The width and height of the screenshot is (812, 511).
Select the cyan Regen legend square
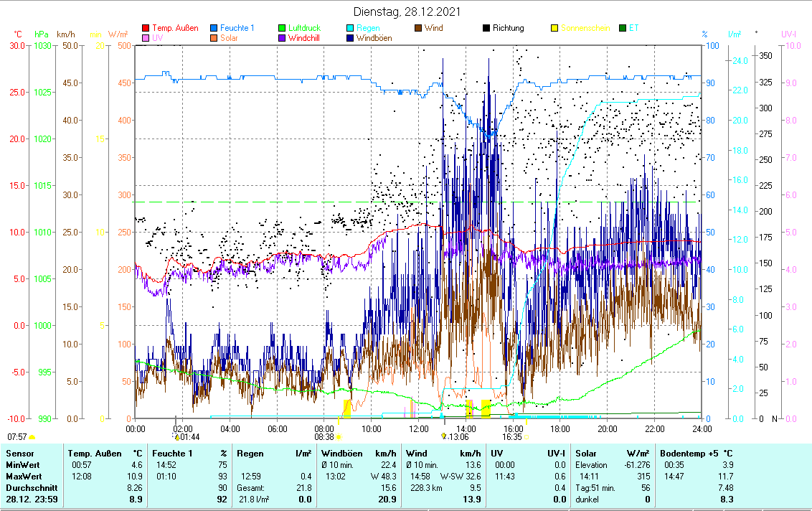(x=350, y=29)
